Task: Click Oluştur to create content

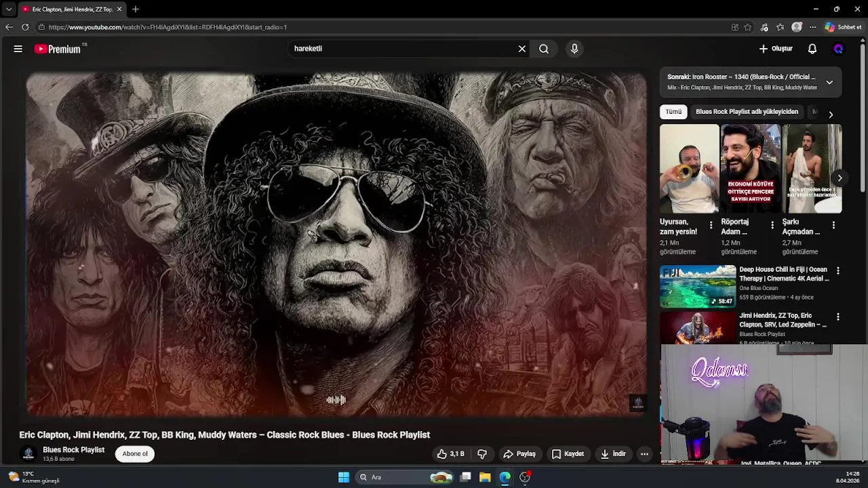Action: [x=776, y=49]
